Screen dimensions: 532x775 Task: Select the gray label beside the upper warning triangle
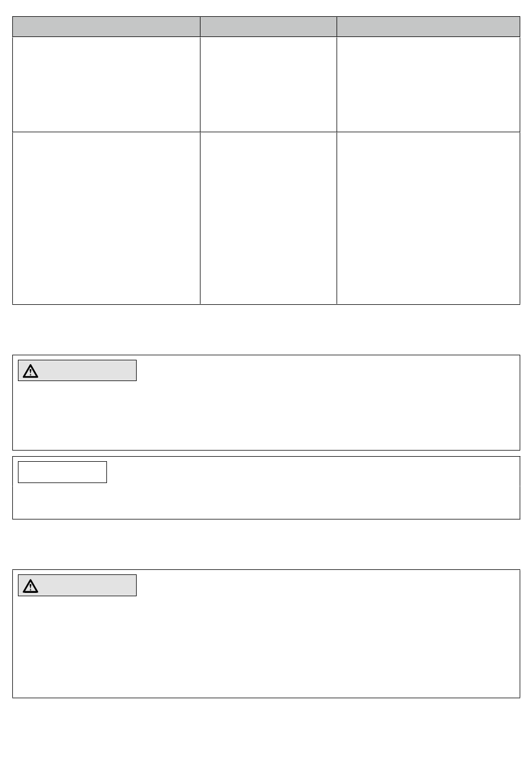[x=77, y=370]
